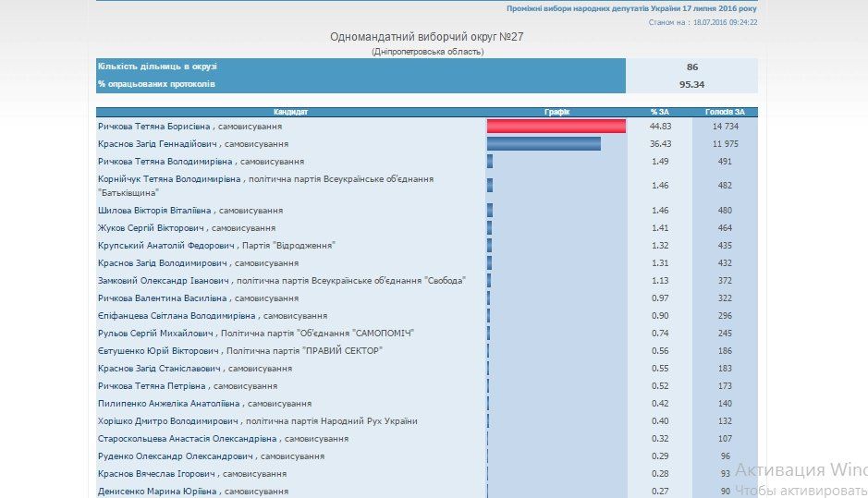Image resolution: width=868 pixels, height=498 pixels.
Task: Click candidate Шилова Вікторія Віталіївна
Action: [152, 211]
